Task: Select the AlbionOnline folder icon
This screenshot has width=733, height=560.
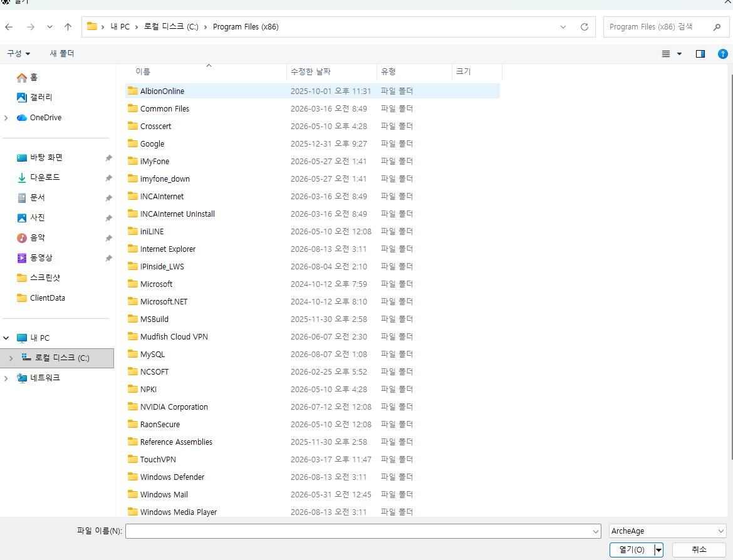Action: click(133, 91)
